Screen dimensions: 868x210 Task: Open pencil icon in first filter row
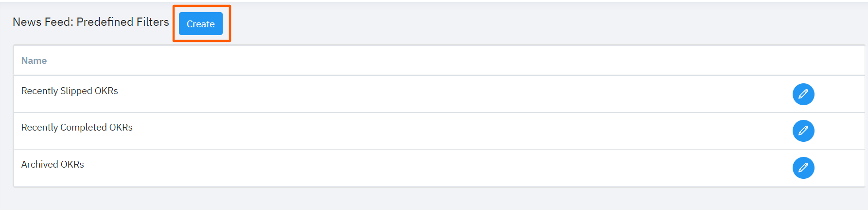pyautogui.click(x=803, y=94)
